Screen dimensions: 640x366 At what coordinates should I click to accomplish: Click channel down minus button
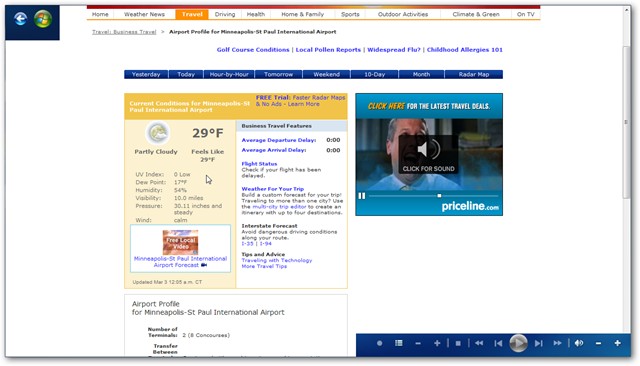point(418,344)
